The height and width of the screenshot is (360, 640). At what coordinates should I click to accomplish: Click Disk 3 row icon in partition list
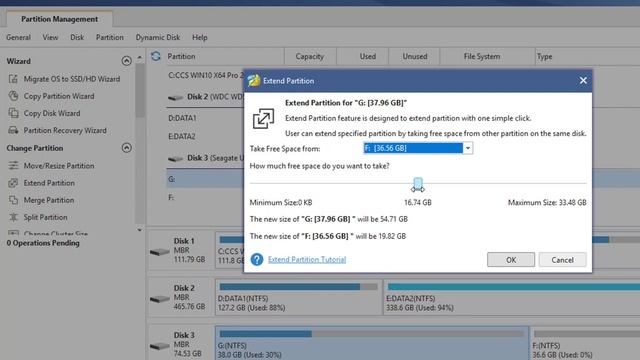(x=176, y=158)
